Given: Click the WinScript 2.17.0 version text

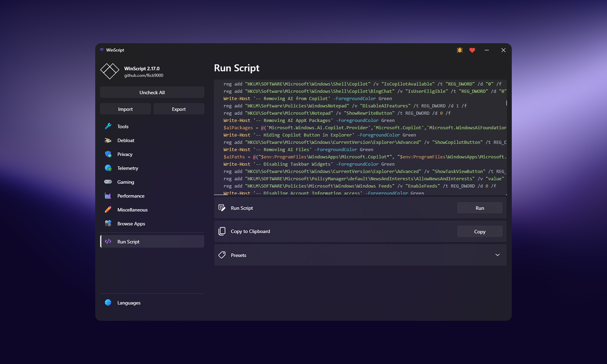Looking at the screenshot, I should (142, 69).
